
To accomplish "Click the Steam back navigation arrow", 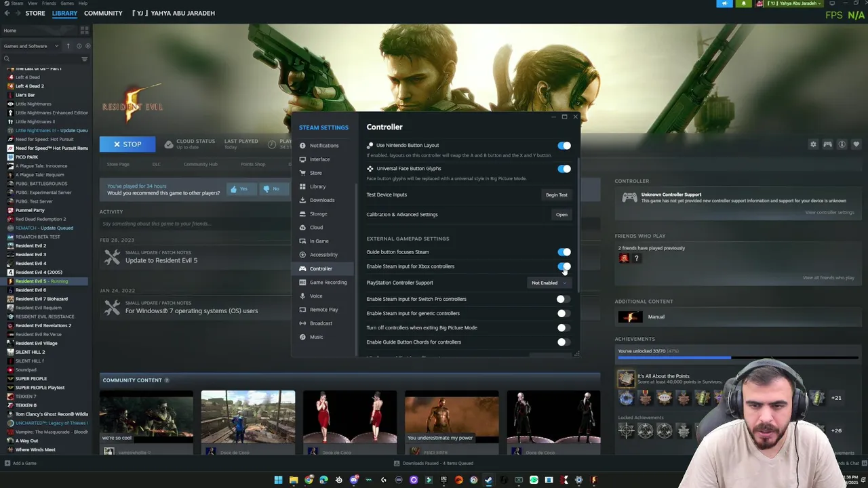I will coord(7,13).
